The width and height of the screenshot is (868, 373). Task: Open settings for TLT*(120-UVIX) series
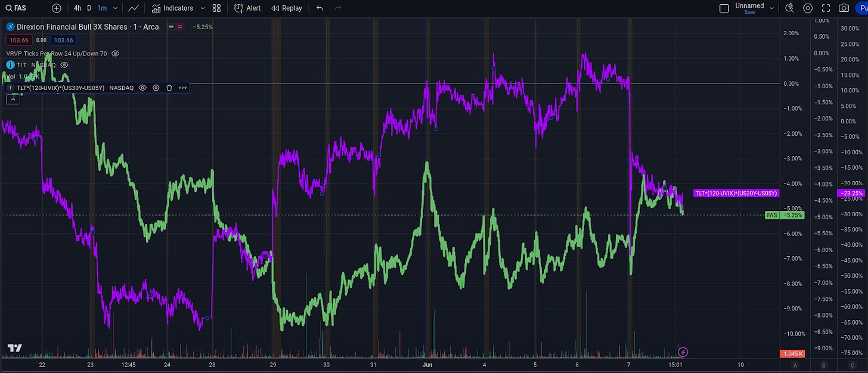pyautogui.click(x=156, y=88)
